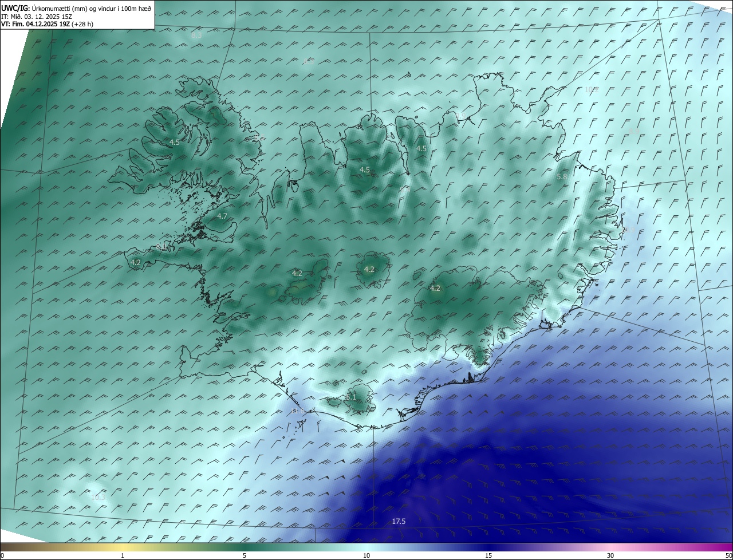The image size is (733, 560).
Task: Click the 15 tick label on color scale
Action: pos(488,555)
